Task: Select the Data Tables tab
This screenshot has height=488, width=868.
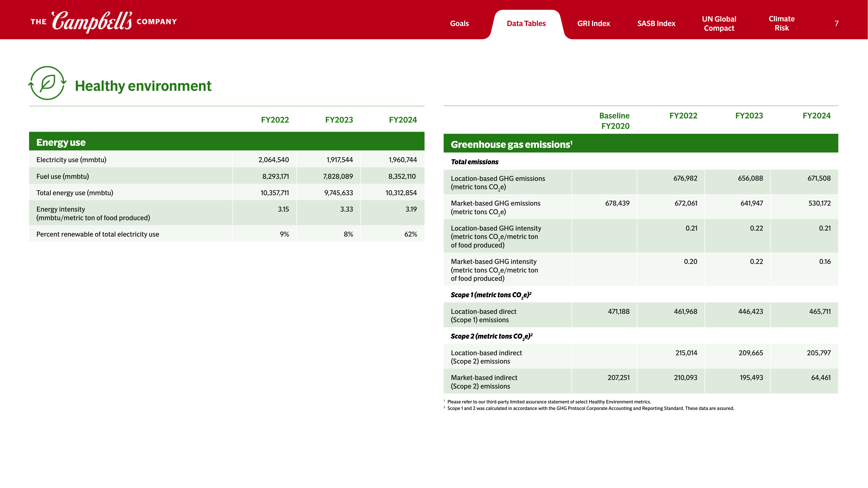Action: 526,24
